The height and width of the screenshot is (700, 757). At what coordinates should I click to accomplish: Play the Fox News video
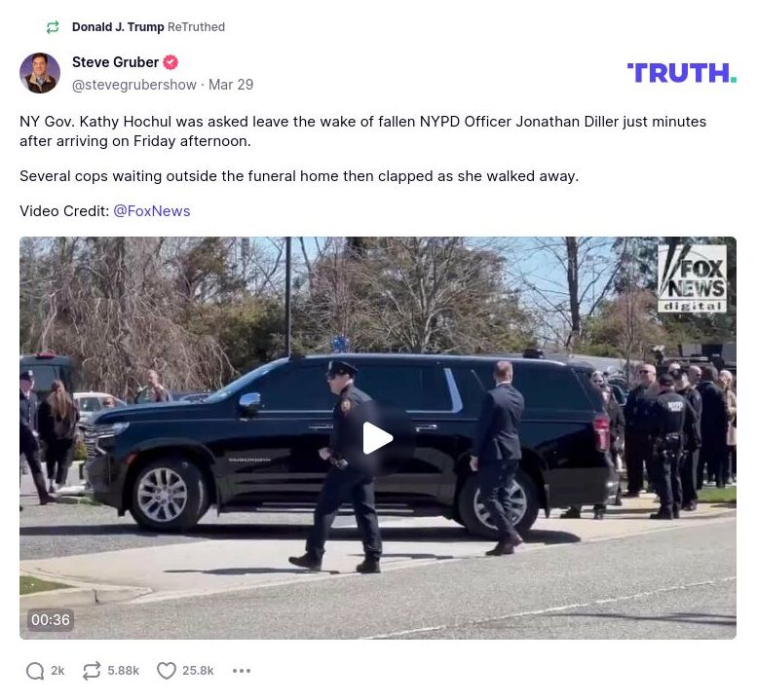[x=378, y=438]
